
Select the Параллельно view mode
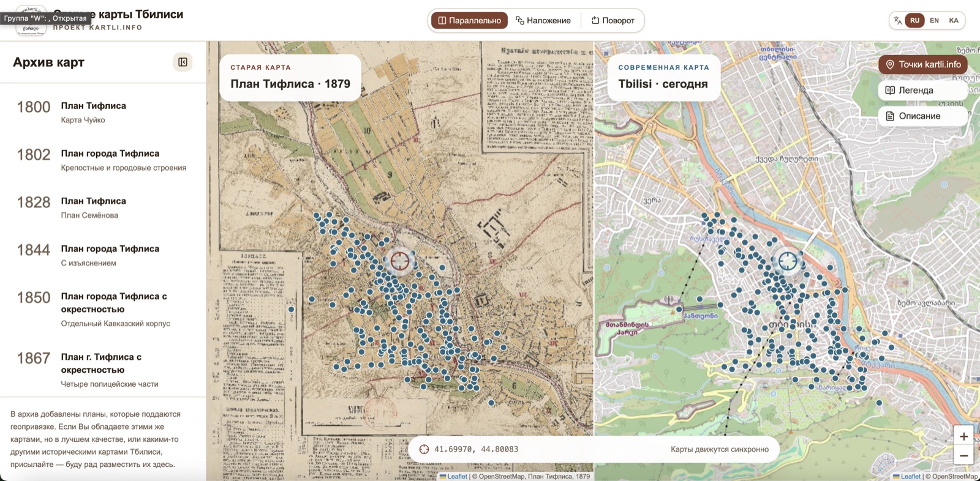[470, 20]
